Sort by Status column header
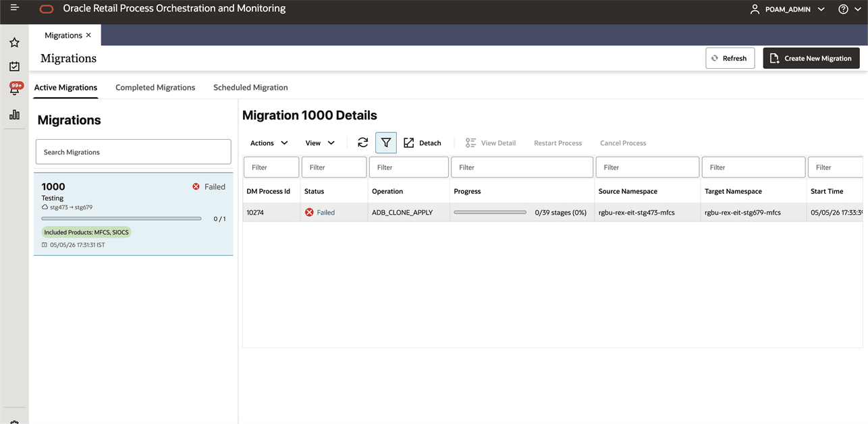The width and height of the screenshot is (868, 424). click(314, 191)
